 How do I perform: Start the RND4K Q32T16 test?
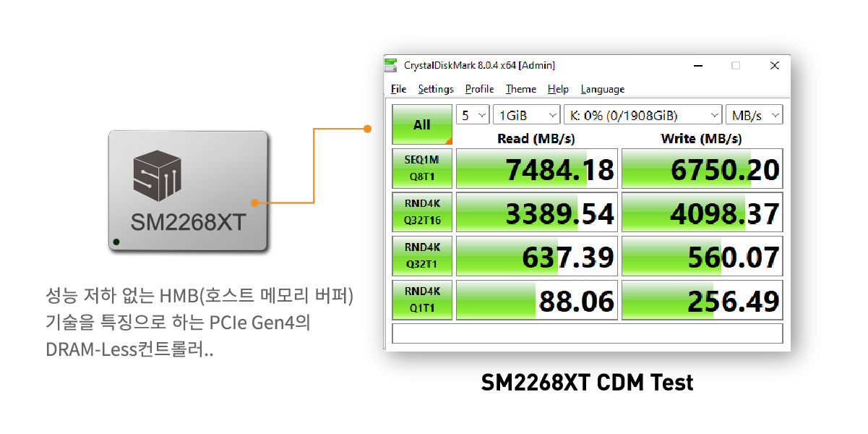pos(421,212)
